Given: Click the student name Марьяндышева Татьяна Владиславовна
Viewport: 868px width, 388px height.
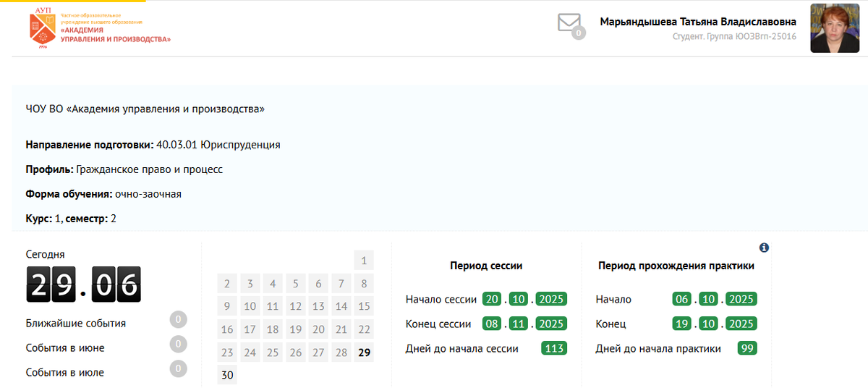Looking at the screenshot, I should [x=697, y=22].
